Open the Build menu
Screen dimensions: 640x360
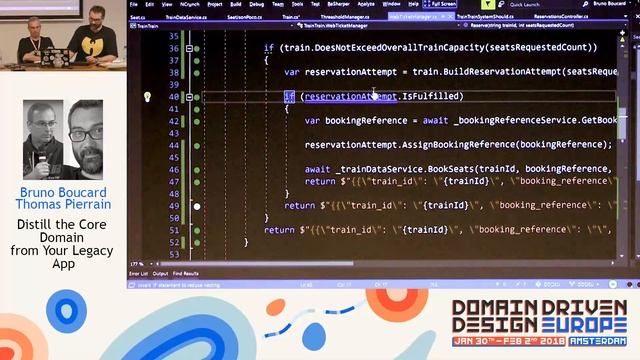pyautogui.click(x=236, y=4)
